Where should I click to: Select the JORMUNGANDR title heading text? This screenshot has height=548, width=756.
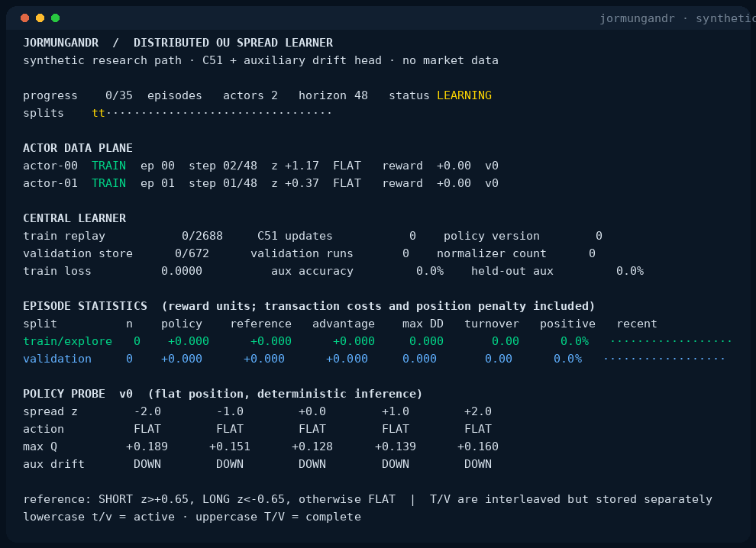click(61, 43)
